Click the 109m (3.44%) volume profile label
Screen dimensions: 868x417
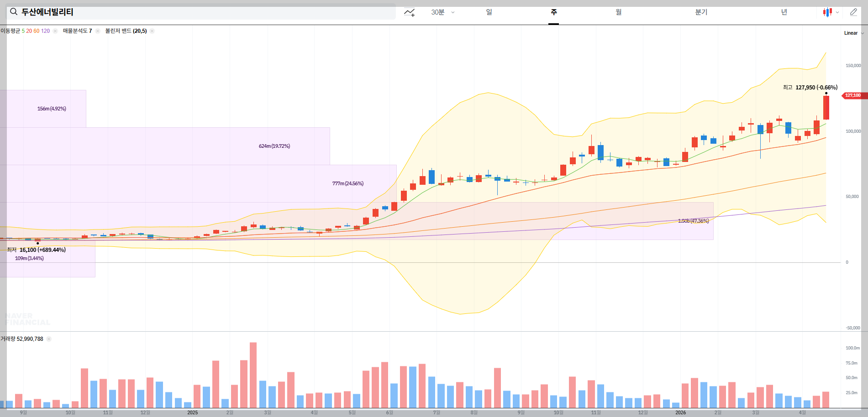29,258
